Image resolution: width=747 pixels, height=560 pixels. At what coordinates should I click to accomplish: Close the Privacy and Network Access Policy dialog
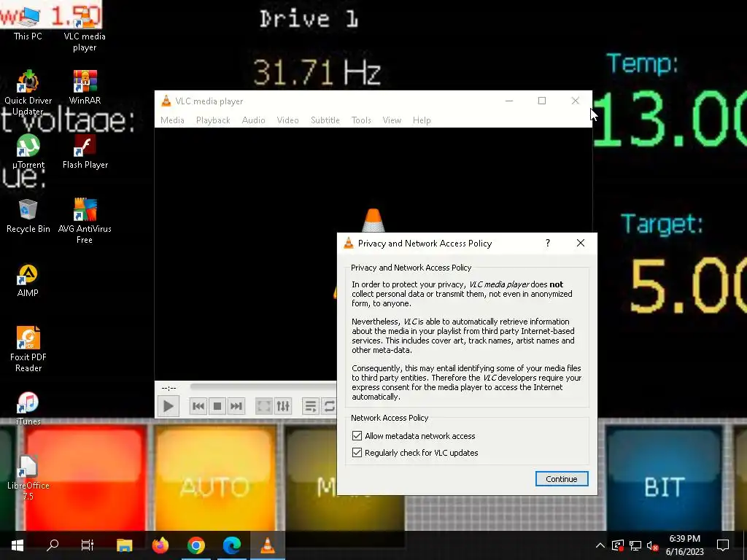pos(580,243)
